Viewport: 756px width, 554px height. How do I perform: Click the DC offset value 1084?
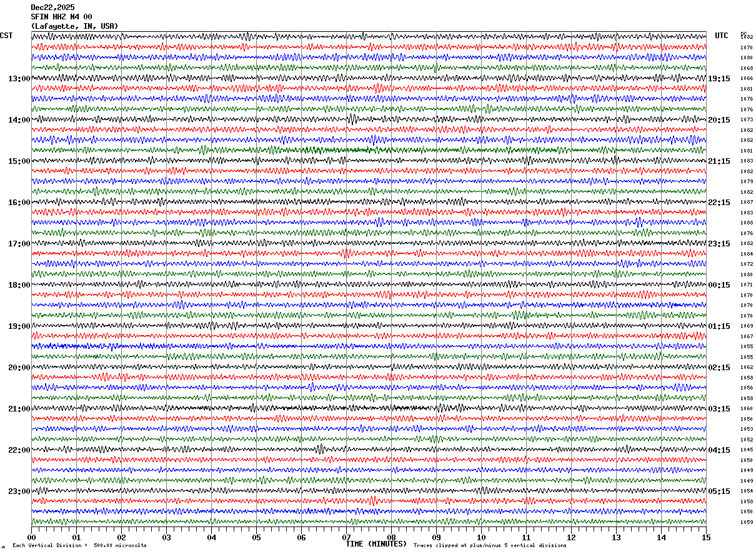coord(747,254)
